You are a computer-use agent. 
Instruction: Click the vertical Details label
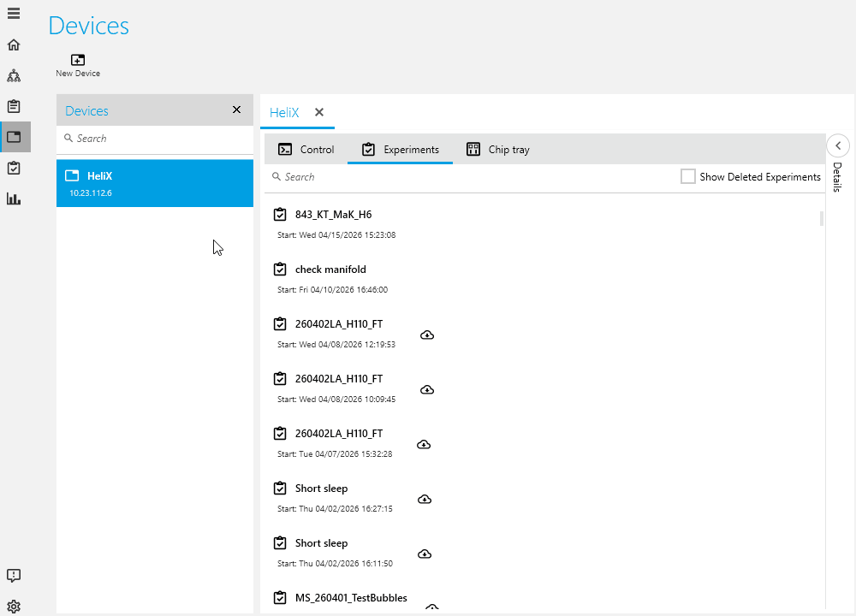coord(837,177)
